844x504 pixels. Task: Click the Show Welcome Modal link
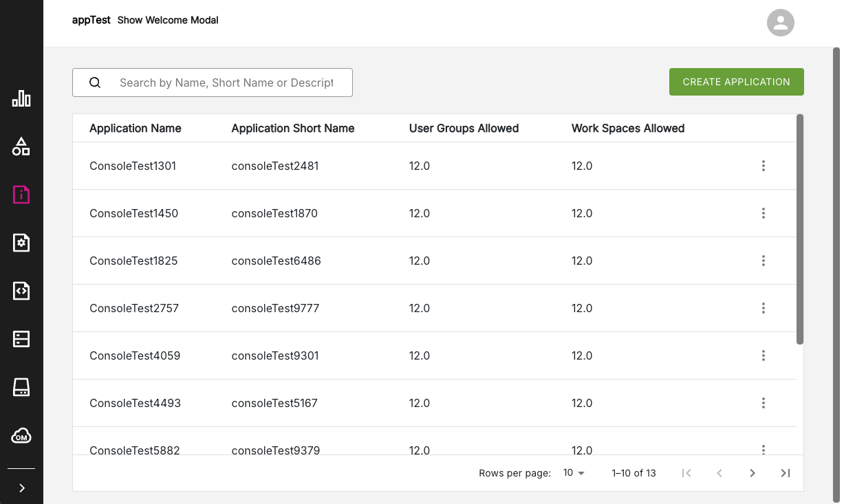click(x=168, y=20)
